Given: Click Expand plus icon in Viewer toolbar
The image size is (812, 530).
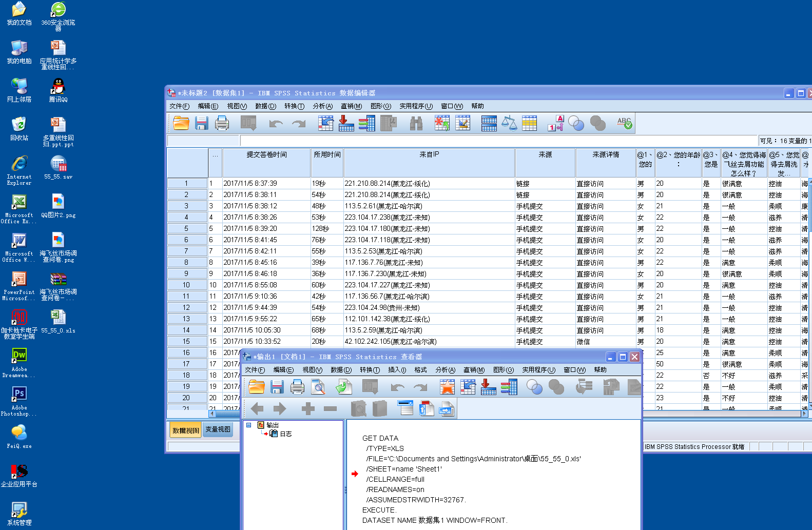Looking at the screenshot, I should tap(308, 408).
